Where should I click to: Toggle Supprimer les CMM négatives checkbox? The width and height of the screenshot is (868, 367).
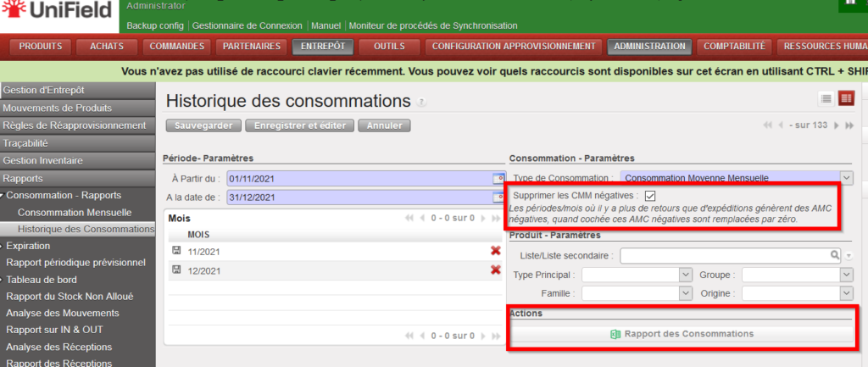tap(650, 196)
